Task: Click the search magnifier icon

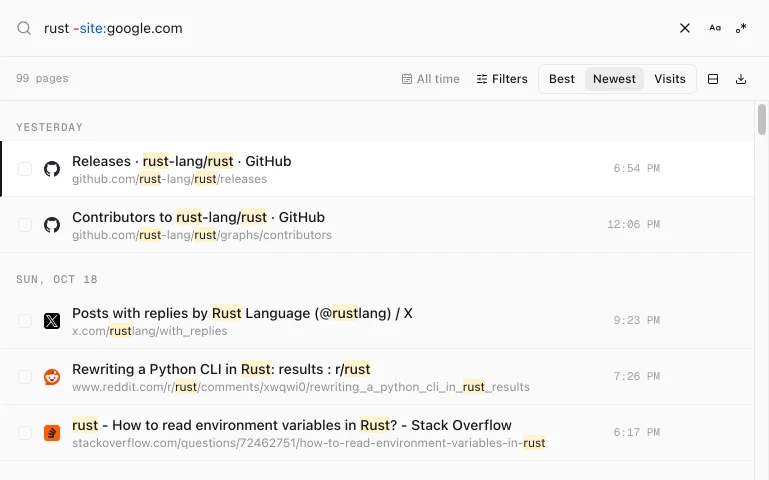Action: (24, 28)
